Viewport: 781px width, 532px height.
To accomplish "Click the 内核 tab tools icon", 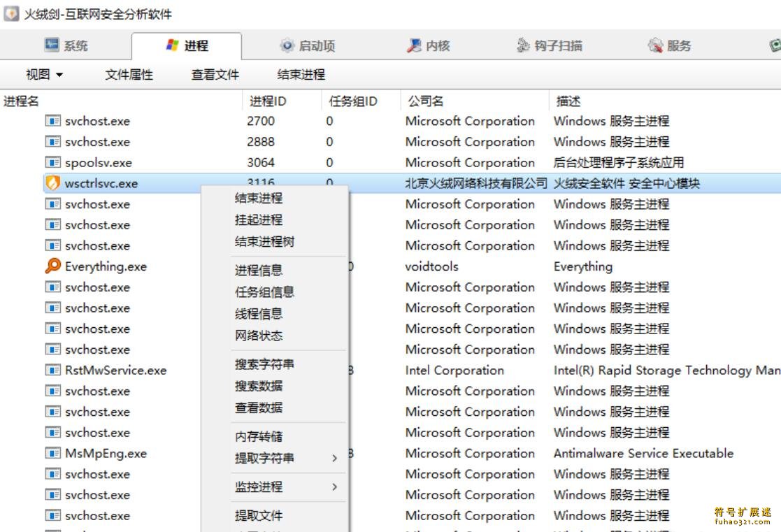I will pyautogui.click(x=414, y=46).
